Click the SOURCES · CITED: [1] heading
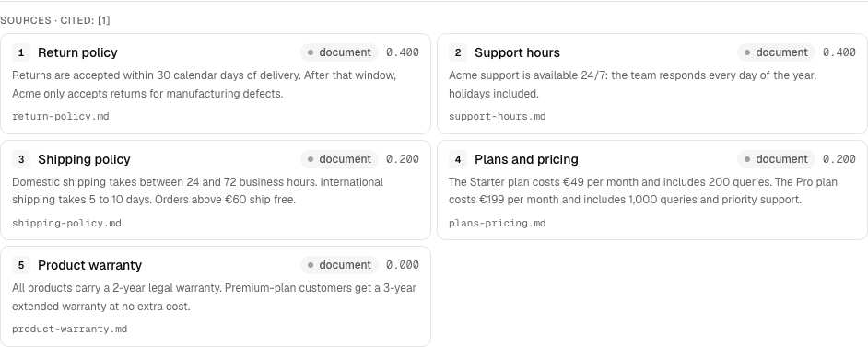 click(55, 20)
